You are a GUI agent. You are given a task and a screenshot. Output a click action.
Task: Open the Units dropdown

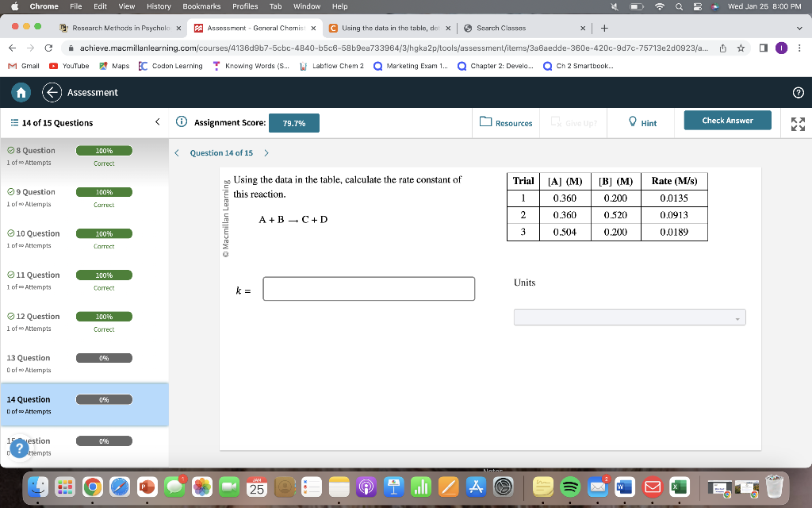point(629,317)
